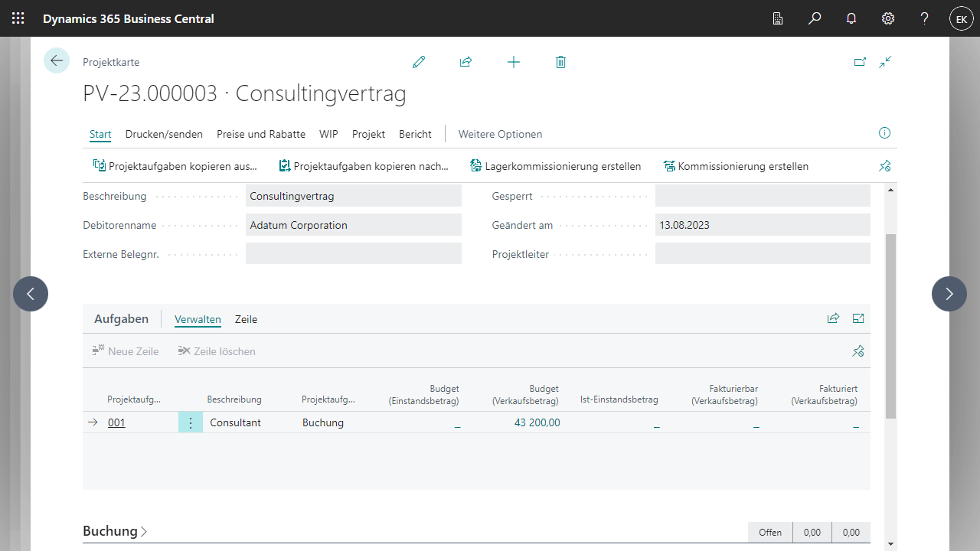Switch to Preise und Rabatte tab
This screenshot has height=551, width=980.
(261, 134)
